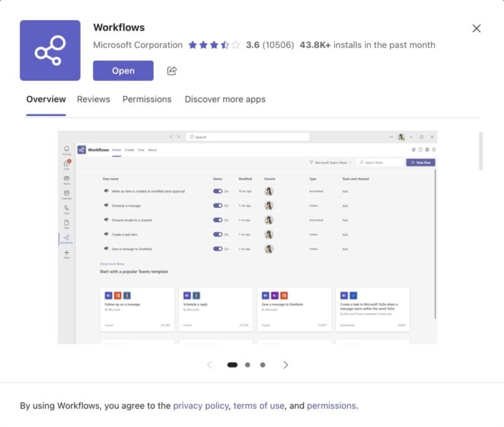Jump to the second carousel dot

point(248,365)
